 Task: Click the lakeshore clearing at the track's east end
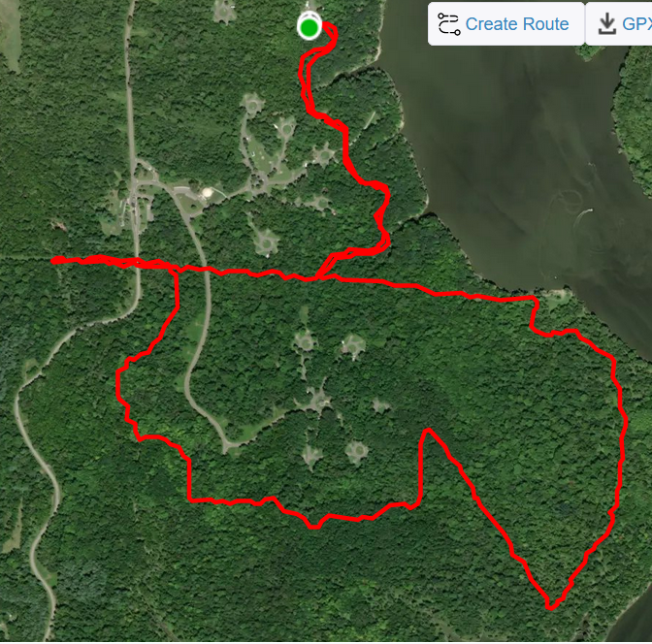[x=554, y=296]
